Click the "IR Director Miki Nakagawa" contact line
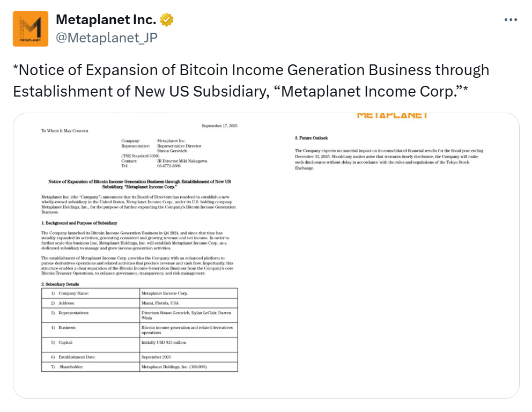The width and height of the screenshot is (532, 412). point(182,161)
